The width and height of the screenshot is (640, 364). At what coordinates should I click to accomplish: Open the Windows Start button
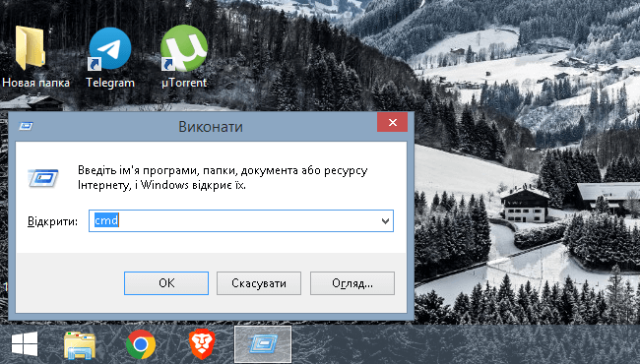tap(25, 344)
